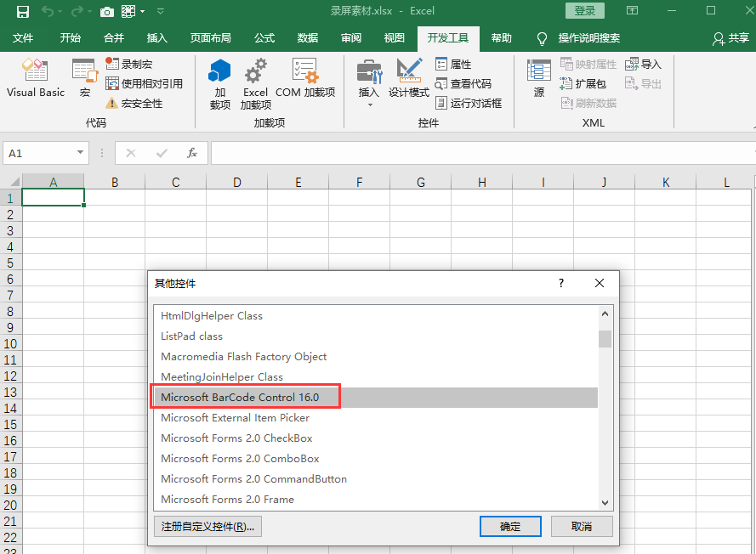The width and height of the screenshot is (756, 554).
Task: Select Macromedia Flash Factory Object
Action: coord(376,357)
